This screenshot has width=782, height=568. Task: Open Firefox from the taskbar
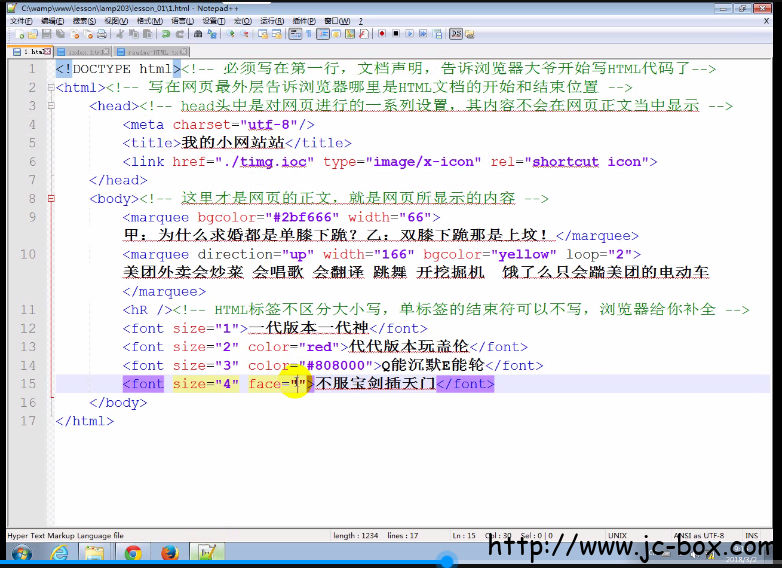point(170,552)
